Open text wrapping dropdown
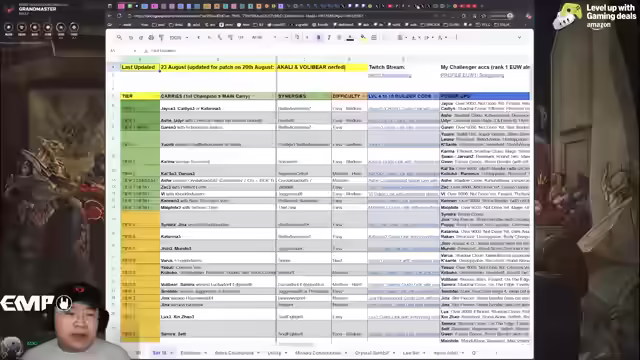This screenshot has height=360, width=640. point(428,38)
